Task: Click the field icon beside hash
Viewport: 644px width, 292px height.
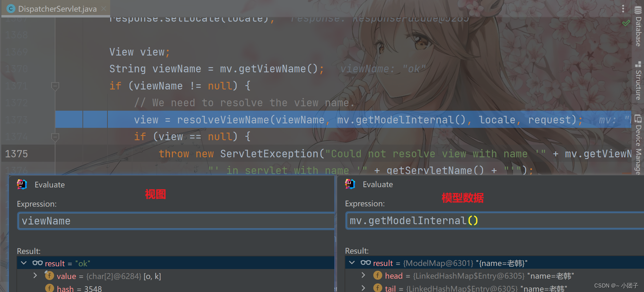Action: coord(50,288)
